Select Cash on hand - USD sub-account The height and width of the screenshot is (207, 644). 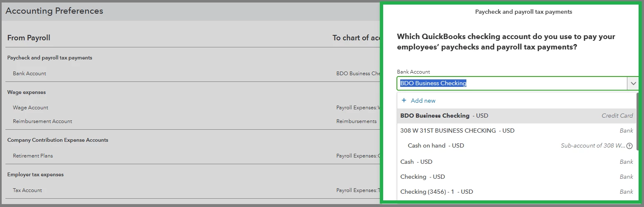pos(517,145)
